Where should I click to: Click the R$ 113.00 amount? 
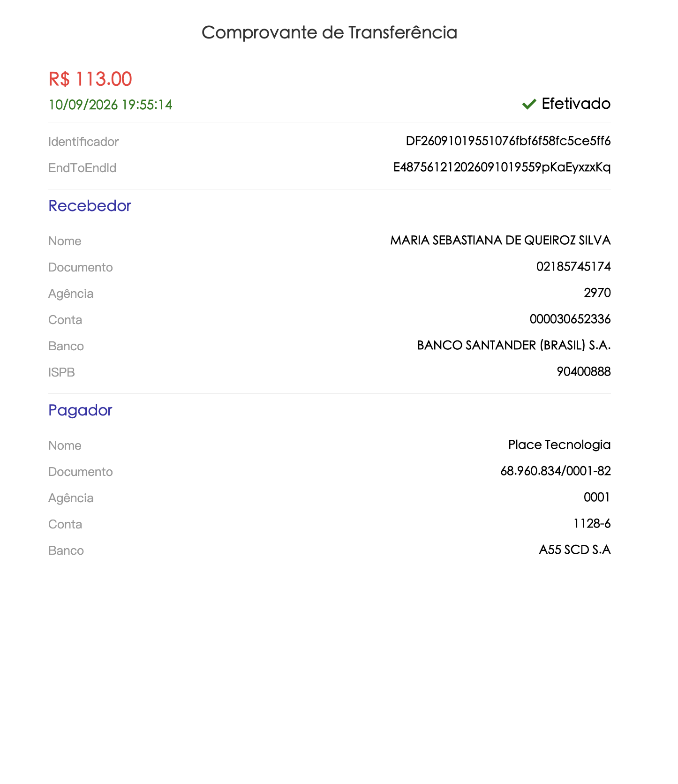point(90,79)
